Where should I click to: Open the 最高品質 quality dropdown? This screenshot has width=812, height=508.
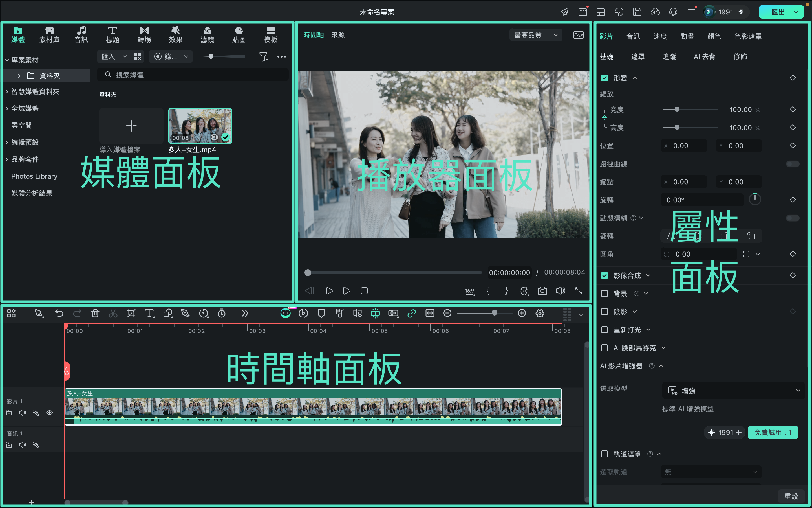click(535, 35)
